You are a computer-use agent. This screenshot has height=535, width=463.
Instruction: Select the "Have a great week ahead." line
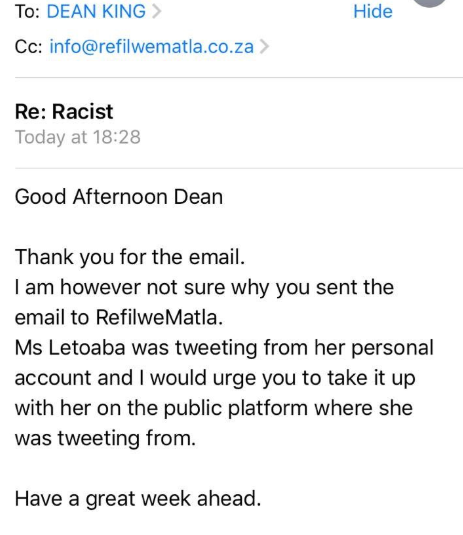coord(138,499)
